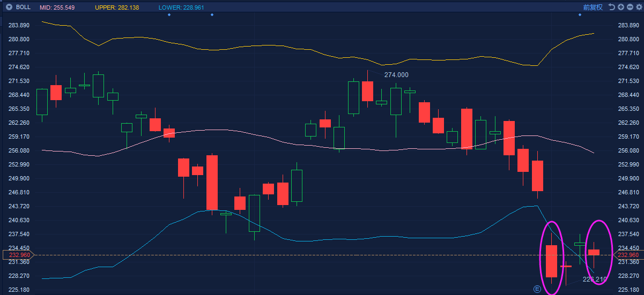Click the right 232.960 current price tag
This screenshot has width=644, height=295.
click(x=628, y=255)
